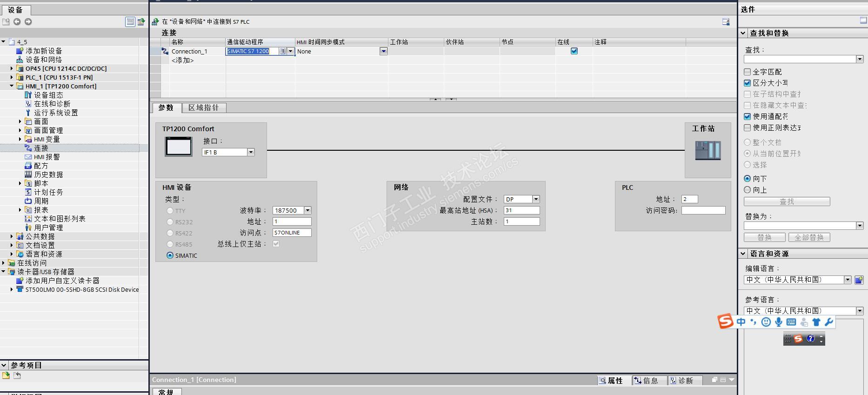Switch to the Parameters (参数) tab
Screen dimensions: 868x395
[x=166, y=107]
